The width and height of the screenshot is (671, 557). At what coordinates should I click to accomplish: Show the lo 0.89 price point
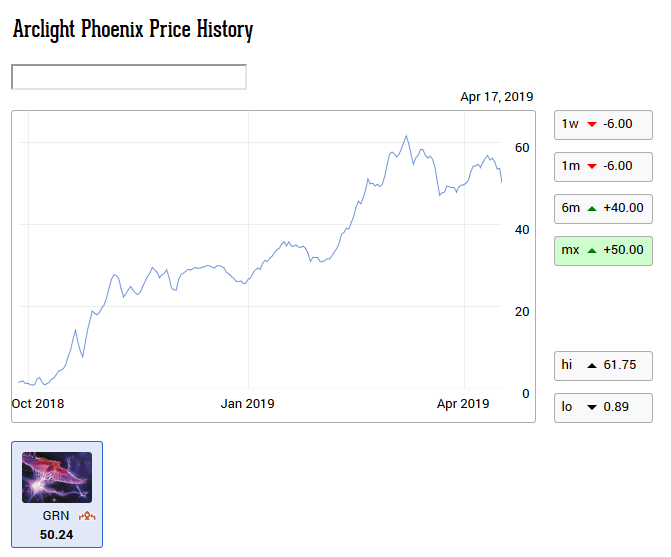coord(603,408)
